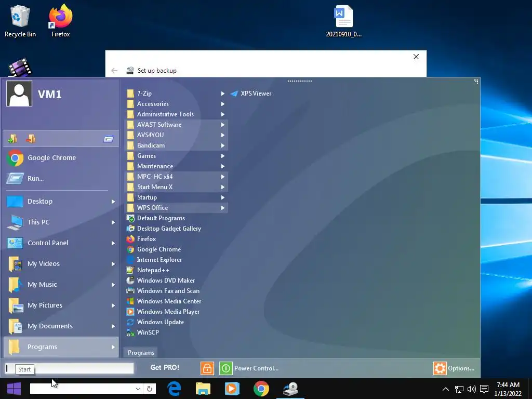This screenshot has width=532, height=399.
Task: Close the Set up backup window
Action: tap(416, 57)
